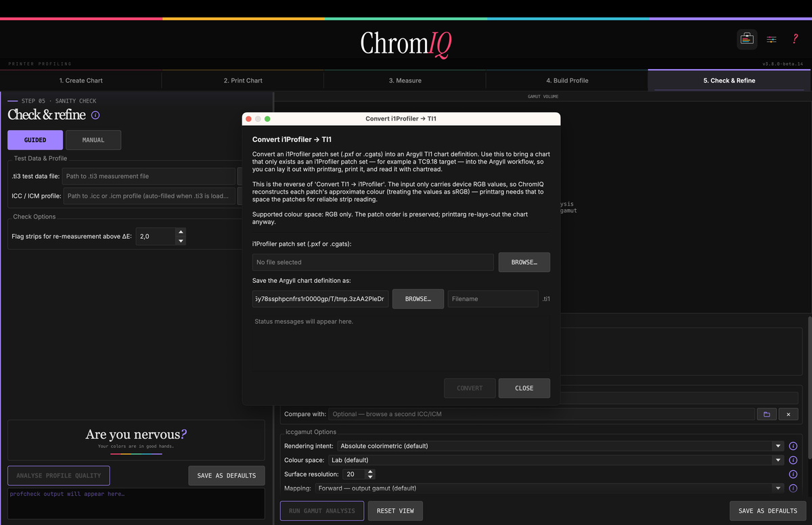Click the version label v3.8.0-beta.14

tap(784, 64)
